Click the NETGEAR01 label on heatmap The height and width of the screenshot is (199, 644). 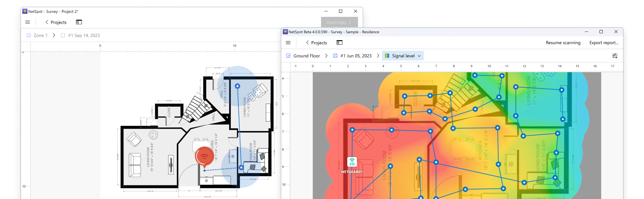[x=352, y=172]
